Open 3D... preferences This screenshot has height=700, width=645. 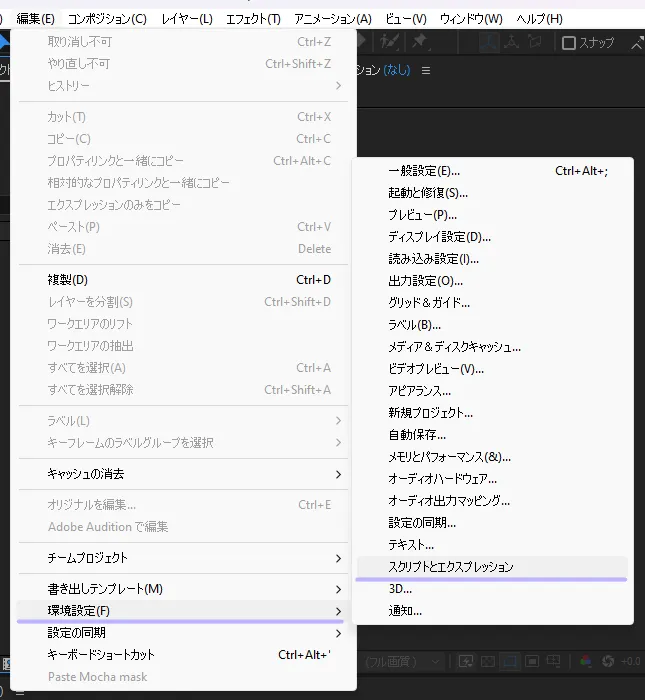coord(492,589)
